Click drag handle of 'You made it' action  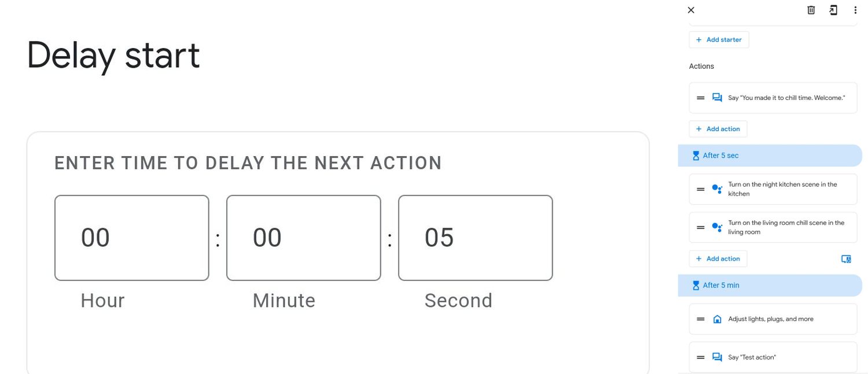coord(701,98)
